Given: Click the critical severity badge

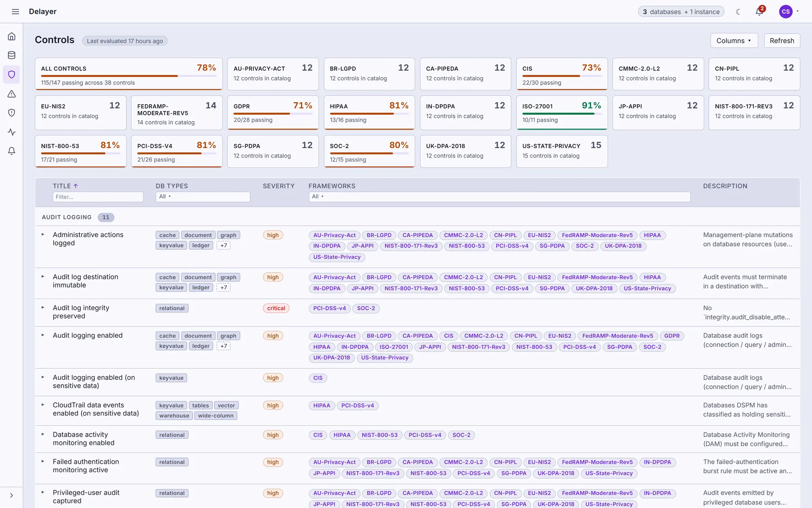Looking at the screenshot, I should pyautogui.click(x=276, y=308).
